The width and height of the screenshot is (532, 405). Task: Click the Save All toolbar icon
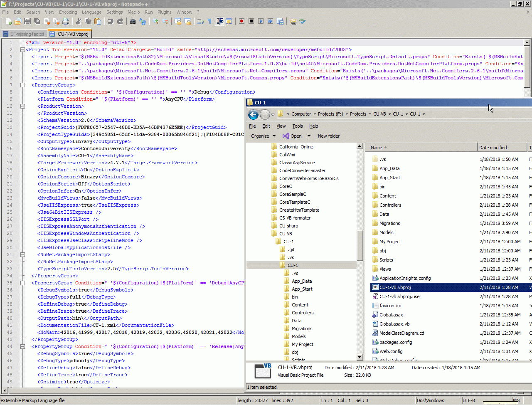pos(37,21)
